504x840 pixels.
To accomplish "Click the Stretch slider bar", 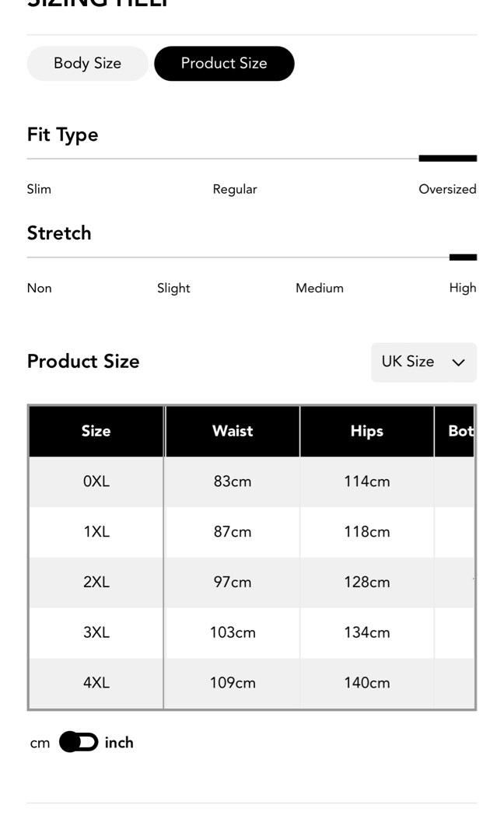I will (x=251, y=257).
